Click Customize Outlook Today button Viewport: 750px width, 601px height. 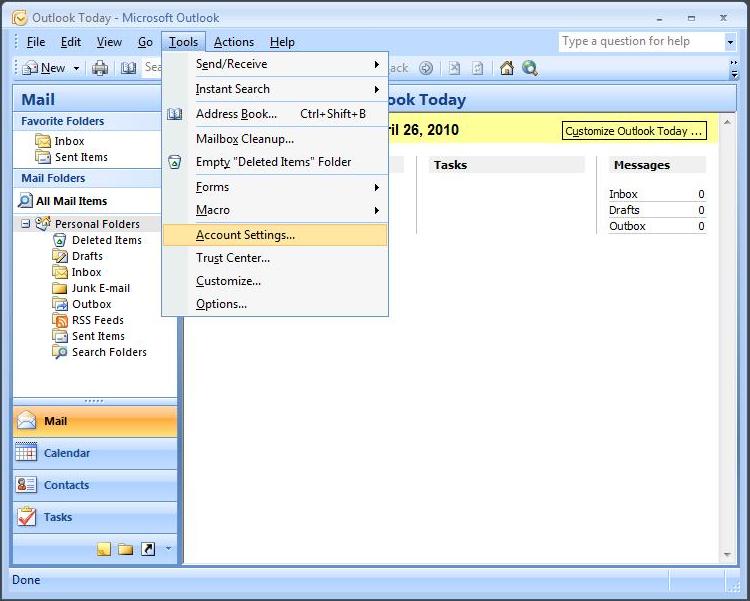(634, 131)
